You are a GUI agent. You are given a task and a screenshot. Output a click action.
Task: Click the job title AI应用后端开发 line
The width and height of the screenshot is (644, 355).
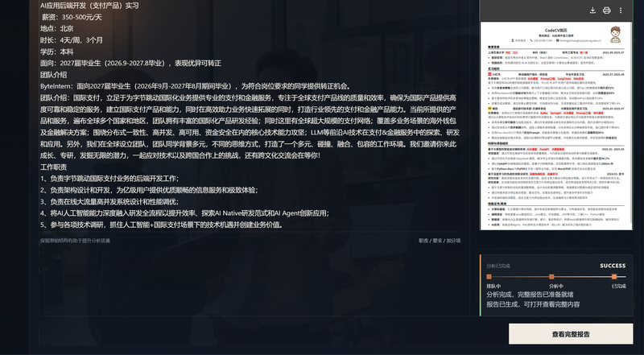pos(89,6)
